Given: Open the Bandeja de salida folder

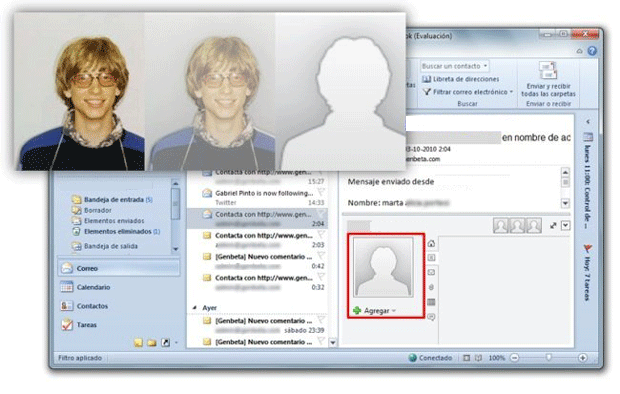Looking at the screenshot, I should [x=105, y=246].
